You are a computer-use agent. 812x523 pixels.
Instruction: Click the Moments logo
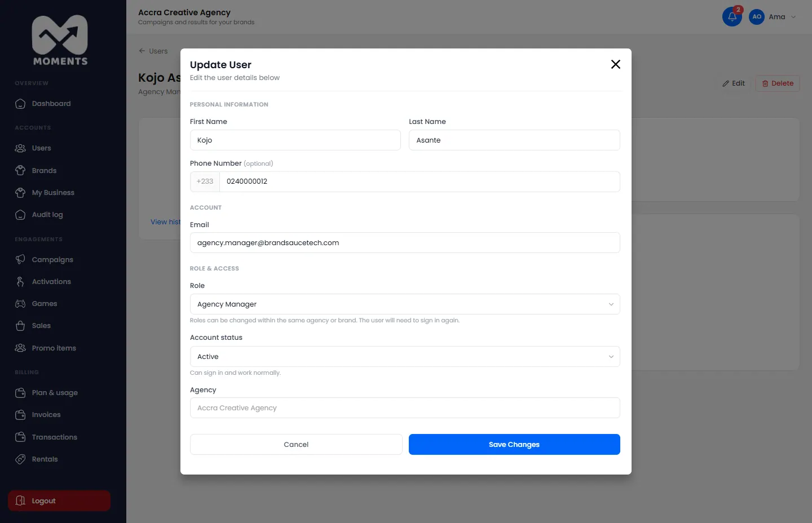tap(60, 40)
